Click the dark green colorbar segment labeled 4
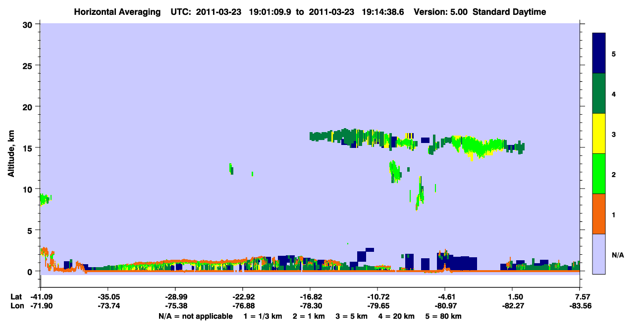Viewport: 644px width, 330px height. 599,94
